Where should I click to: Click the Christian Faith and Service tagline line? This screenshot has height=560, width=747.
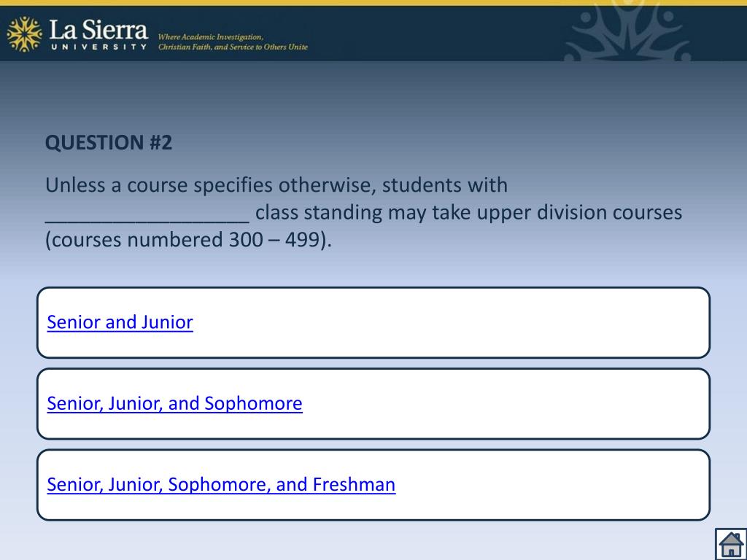pyautogui.click(x=233, y=47)
